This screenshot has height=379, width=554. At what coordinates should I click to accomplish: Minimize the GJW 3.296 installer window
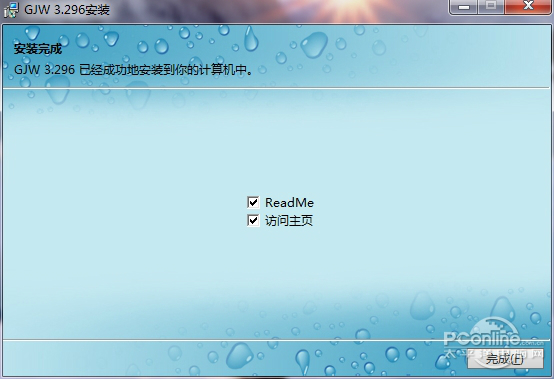pyautogui.click(x=464, y=6)
